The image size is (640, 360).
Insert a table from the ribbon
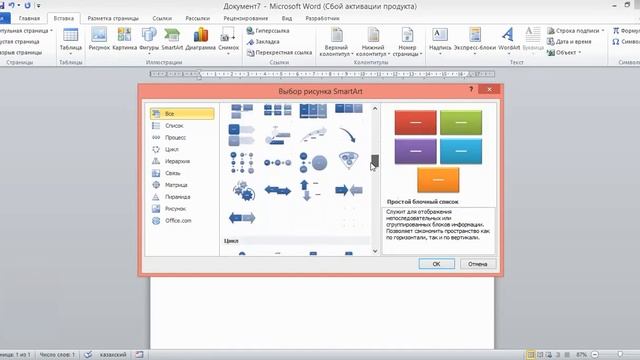(71, 42)
